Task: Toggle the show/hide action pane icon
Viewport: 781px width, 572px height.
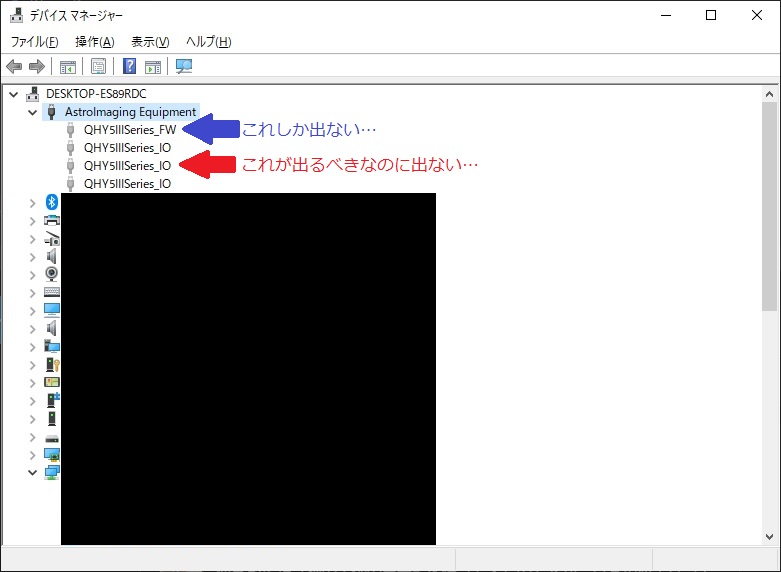Action: [x=153, y=66]
